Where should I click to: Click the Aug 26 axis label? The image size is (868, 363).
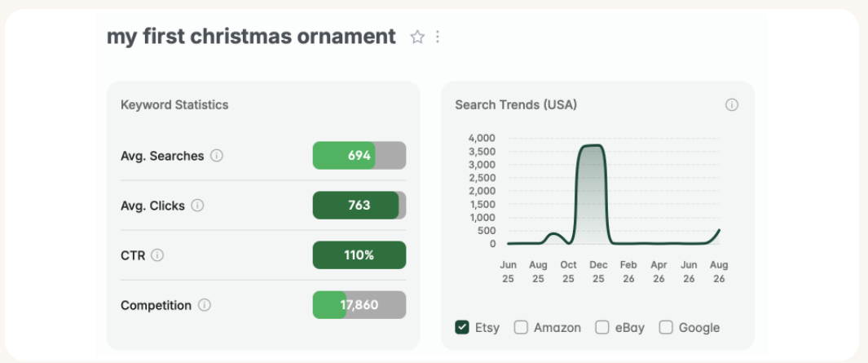[719, 272]
